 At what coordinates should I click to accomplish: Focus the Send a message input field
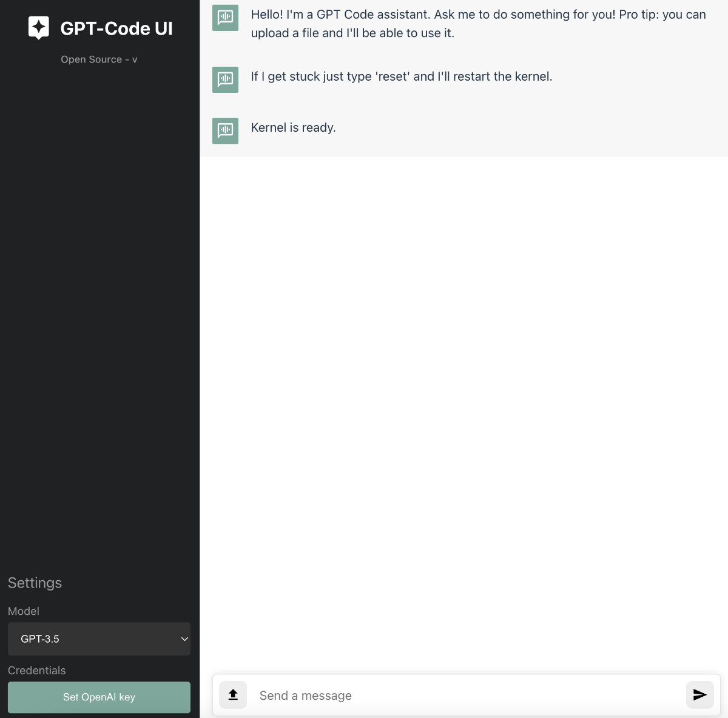(x=466, y=696)
